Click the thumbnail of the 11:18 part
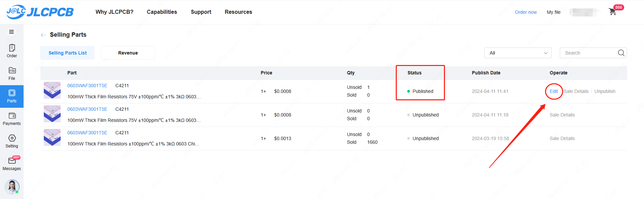This screenshot has width=644, height=199. 52,114
